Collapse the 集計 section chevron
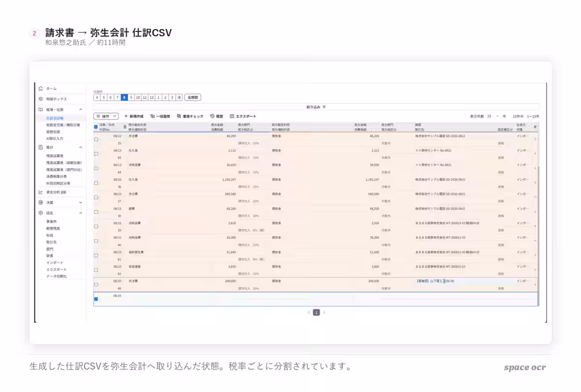581x392 pixels. [80, 147]
